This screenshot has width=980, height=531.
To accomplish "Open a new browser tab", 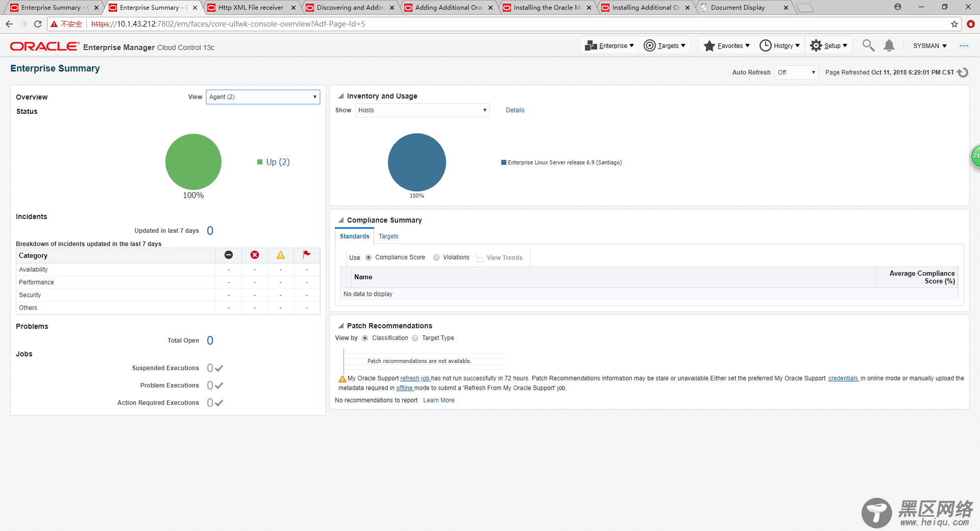I will [x=805, y=8].
